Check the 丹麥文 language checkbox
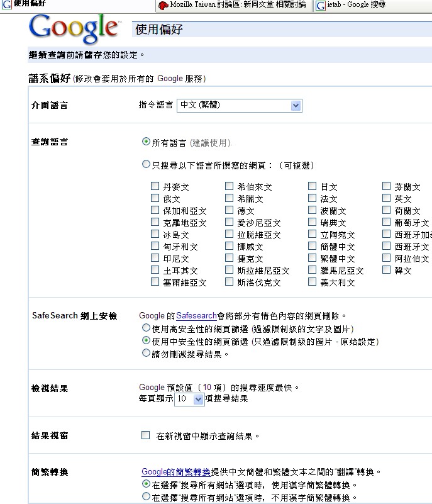Image resolution: width=432 pixels, height=504 pixels. [x=155, y=186]
